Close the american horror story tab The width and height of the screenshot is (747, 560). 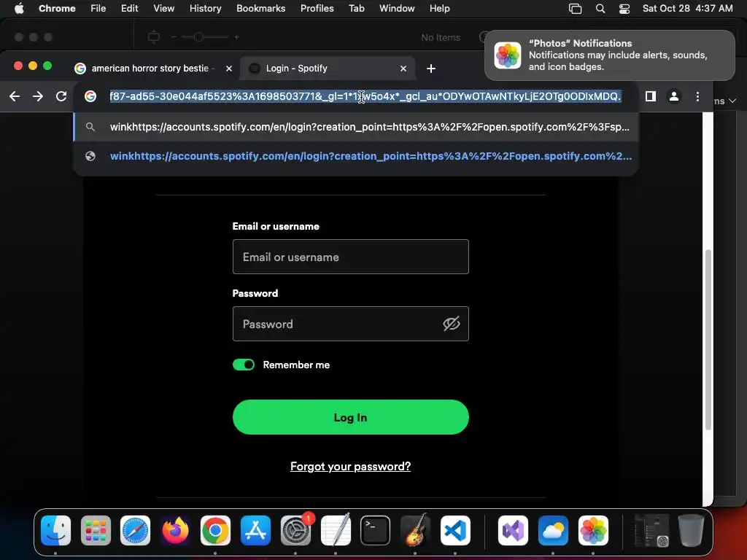[x=228, y=69]
